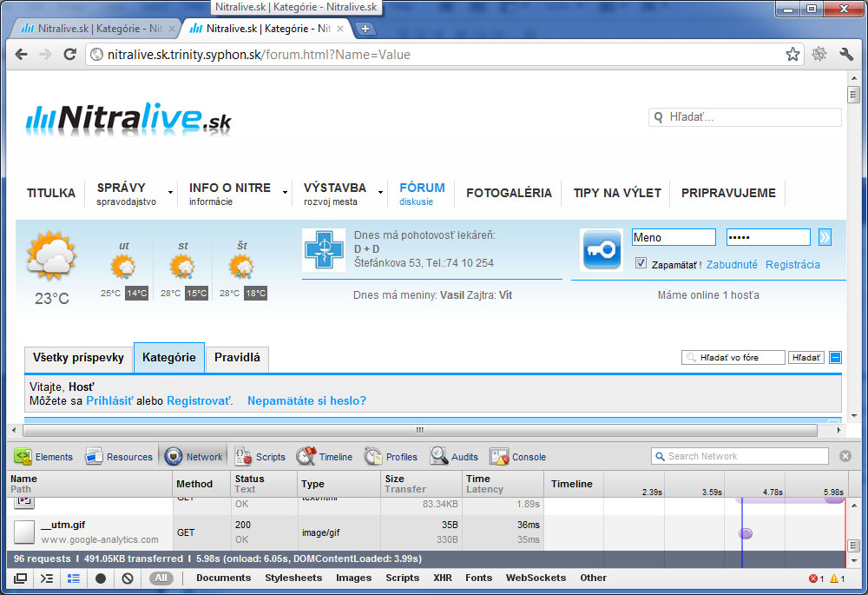The width and height of the screenshot is (868, 595).
Task: Open the Audits panel
Action: coord(454,457)
